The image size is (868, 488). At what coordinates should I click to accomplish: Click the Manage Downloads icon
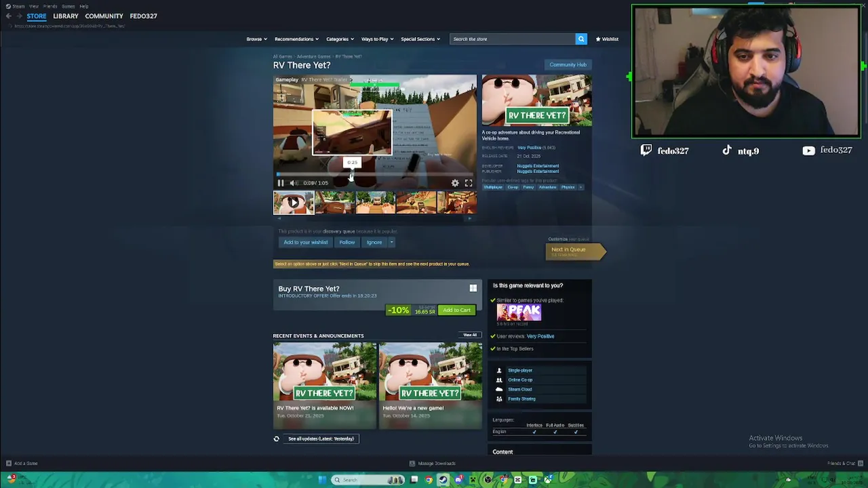[412, 464]
